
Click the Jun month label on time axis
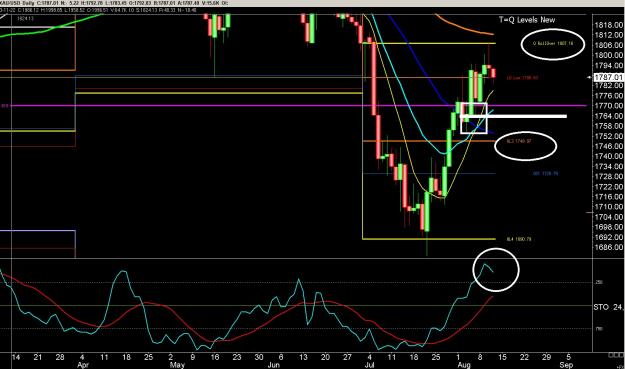click(273, 365)
